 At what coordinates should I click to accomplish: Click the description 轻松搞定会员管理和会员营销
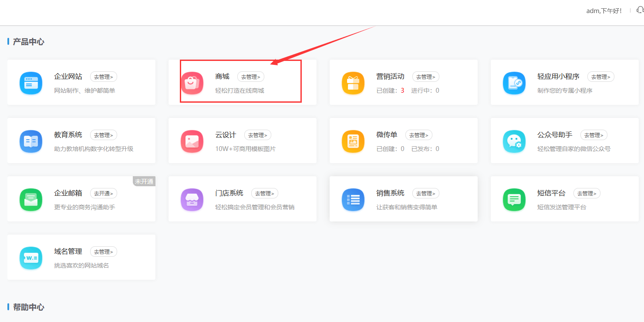point(255,207)
